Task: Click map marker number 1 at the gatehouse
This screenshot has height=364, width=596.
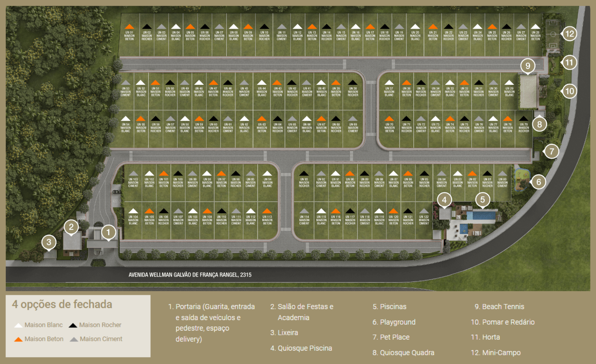Action: pyautogui.click(x=108, y=232)
